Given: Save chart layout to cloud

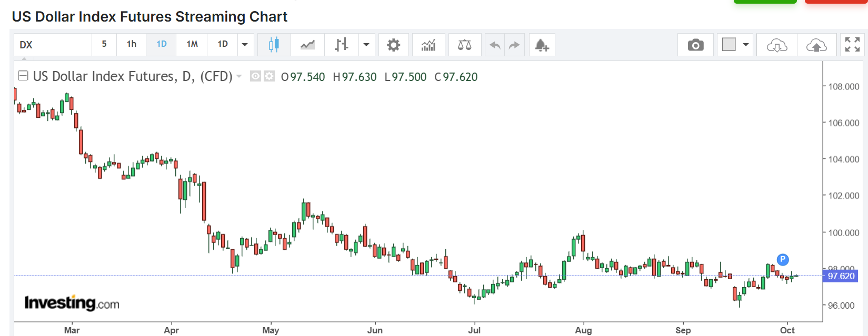Looking at the screenshot, I should click(x=816, y=45).
